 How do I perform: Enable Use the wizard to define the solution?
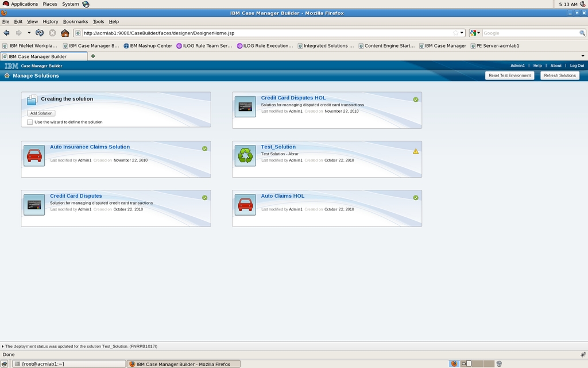(30, 122)
